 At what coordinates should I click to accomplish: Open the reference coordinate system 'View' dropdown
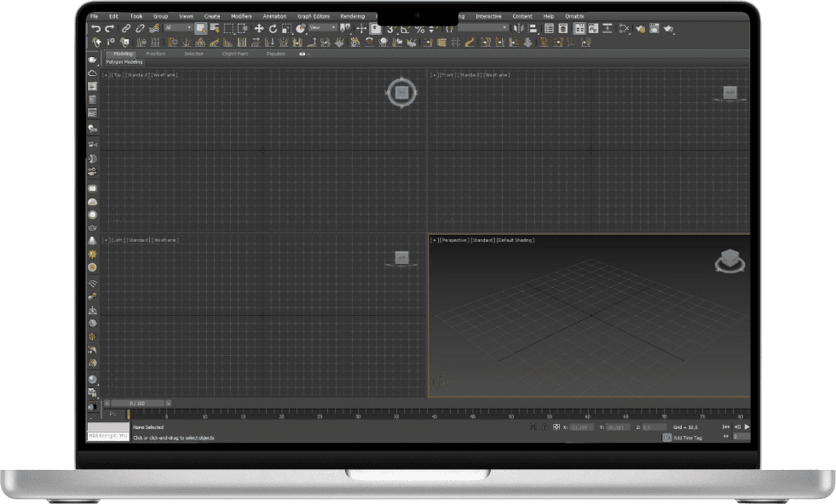click(322, 28)
